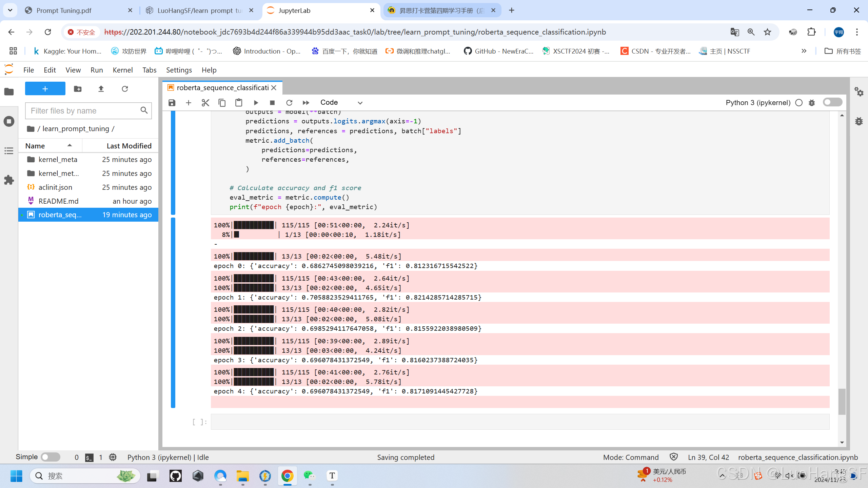This screenshot has width=868, height=488.
Task: Open the running sessions sidebar panel
Action: pos(9,121)
